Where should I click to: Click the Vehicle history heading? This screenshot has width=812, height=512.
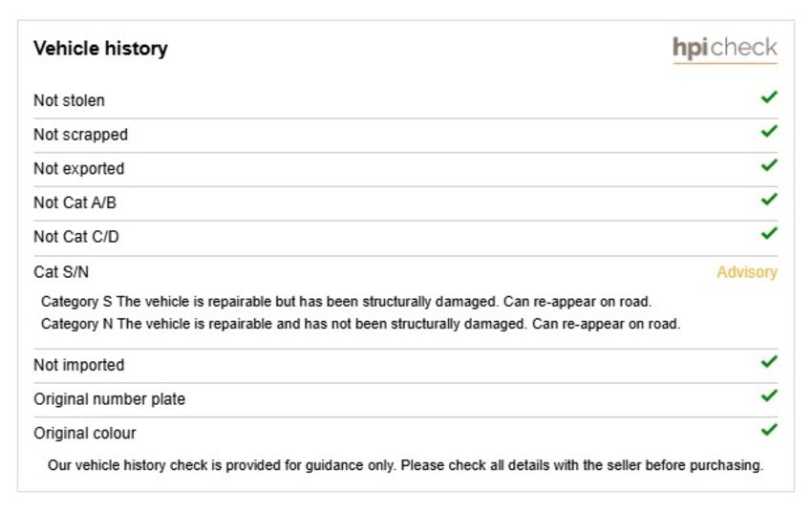pos(100,49)
